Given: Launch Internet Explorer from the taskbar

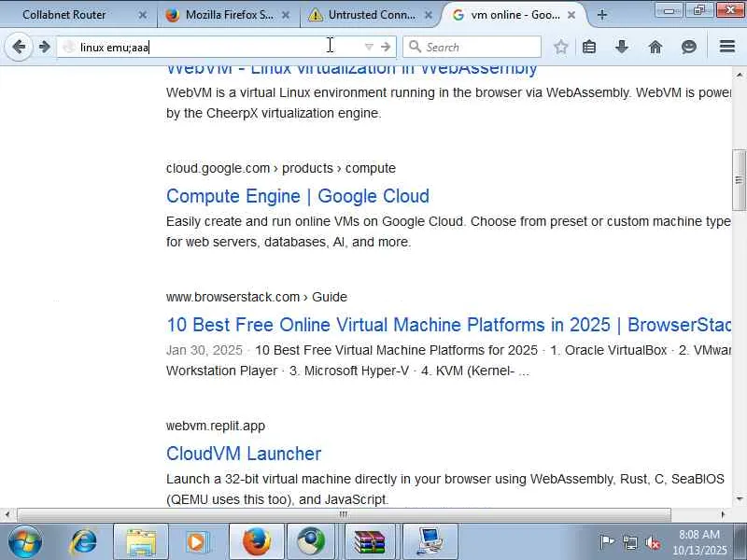Looking at the screenshot, I should pos(83,542).
